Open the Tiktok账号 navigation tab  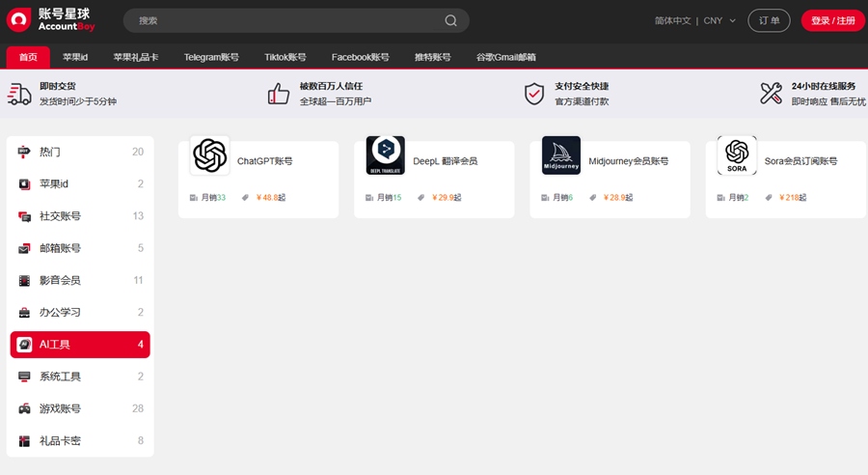point(285,57)
